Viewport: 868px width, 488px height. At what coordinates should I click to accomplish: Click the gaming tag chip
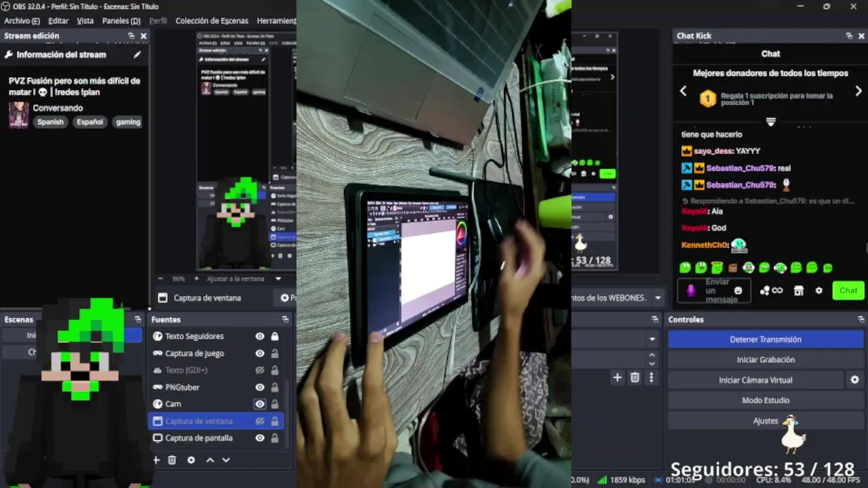[x=128, y=122]
